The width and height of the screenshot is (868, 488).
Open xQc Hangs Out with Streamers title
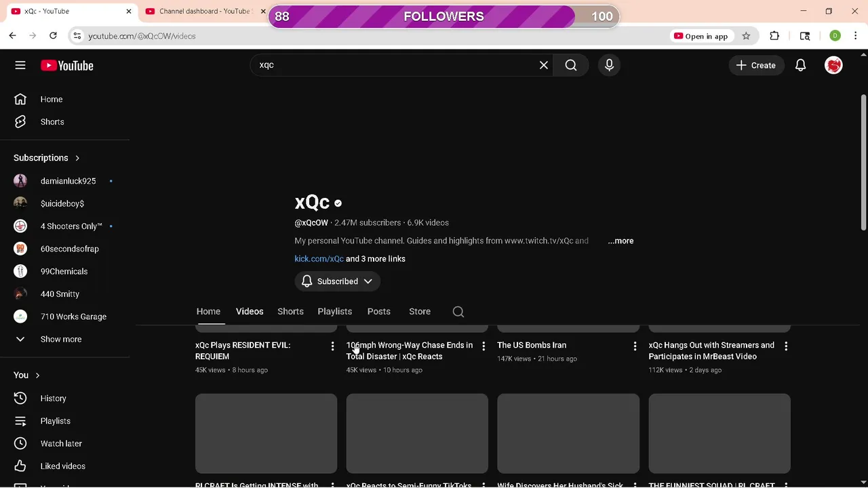click(x=711, y=350)
